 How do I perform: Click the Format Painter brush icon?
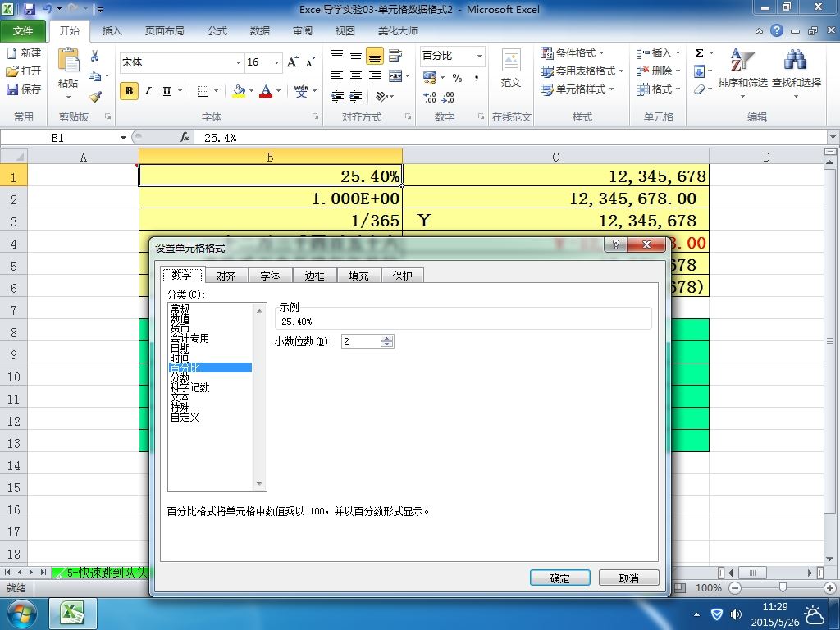pos(95,97)
